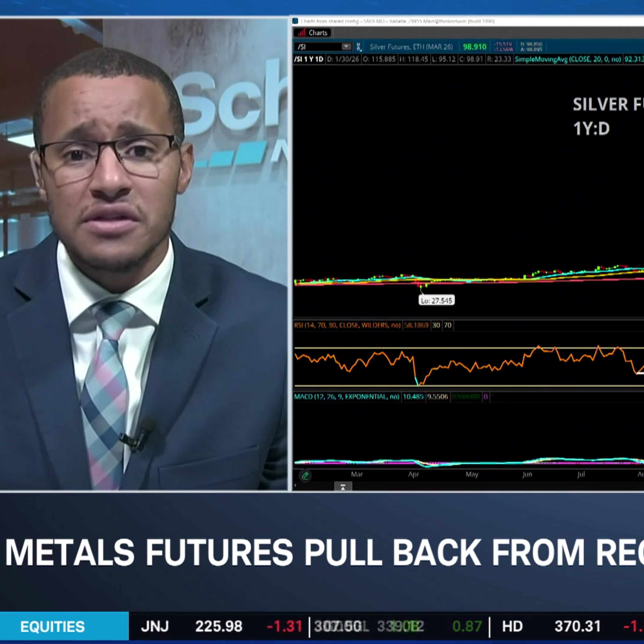This screenshot has height=644, width=644.
Task: Click the RSI study header label
Action: tap(347, 325)
